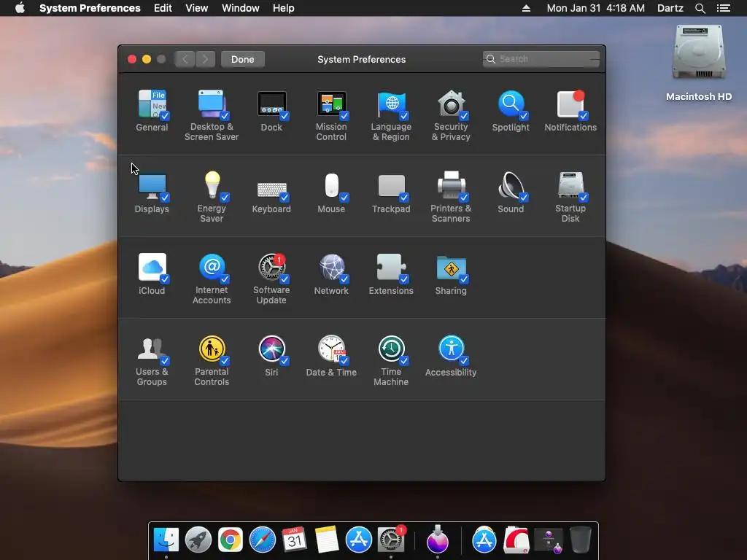This screenshot has height=560, width=747.
Task: Uncheck the Time Machine pane checkbox
Action: (404, 360)
